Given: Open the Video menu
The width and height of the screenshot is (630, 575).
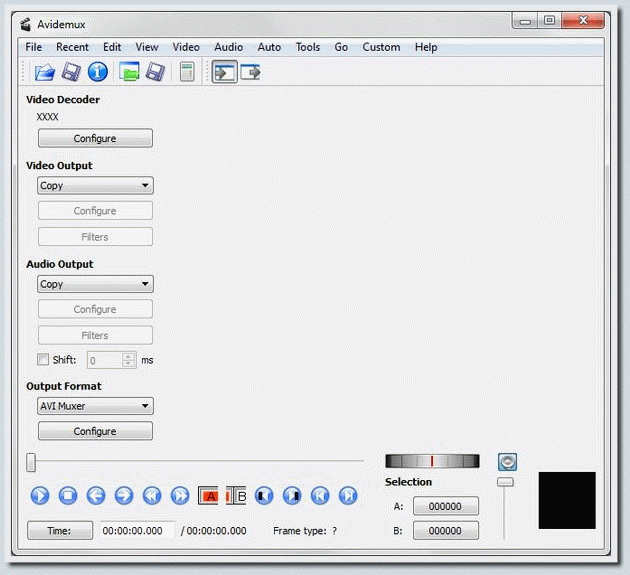Looking at the screenshot, I should coord(186,47).
